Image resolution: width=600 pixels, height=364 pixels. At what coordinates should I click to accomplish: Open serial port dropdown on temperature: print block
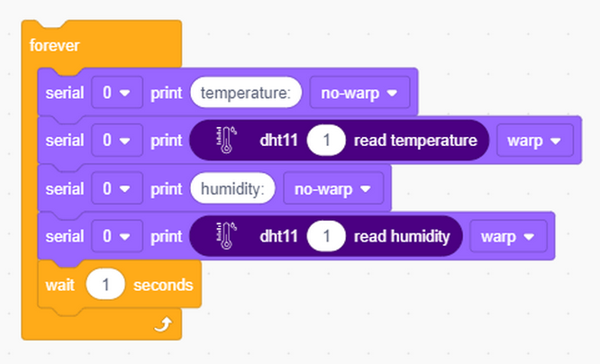[x=117, y=93]
